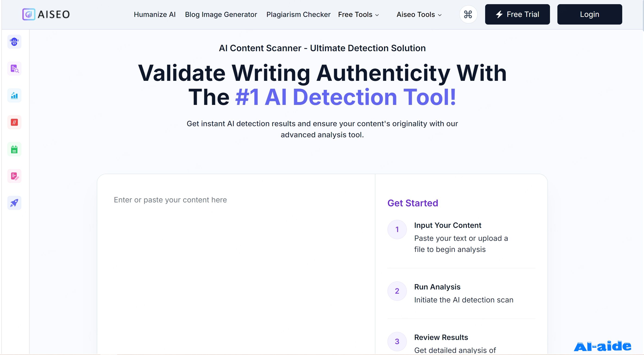Image resolution: width=644 pixels, height=355 pixels.
Task: Expand the Aiseo Tools dropdown
Action: [x=419, y=15]
